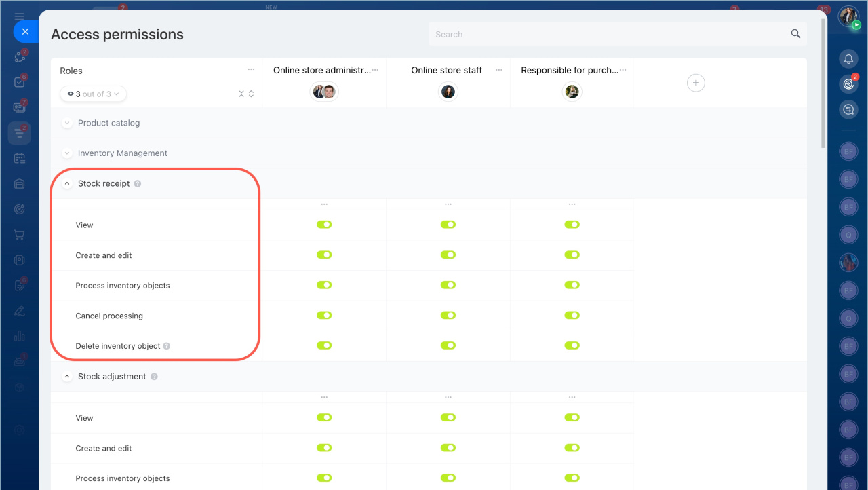Open the chat search bubble icon

[848, 109]
